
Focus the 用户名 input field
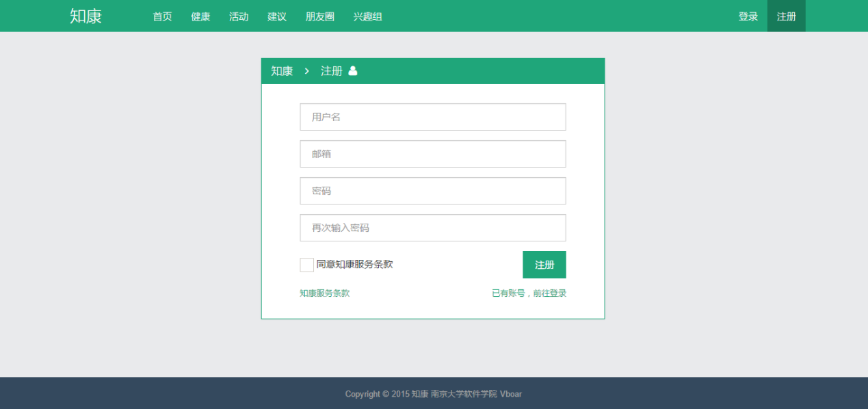click(x=433, y=117)
